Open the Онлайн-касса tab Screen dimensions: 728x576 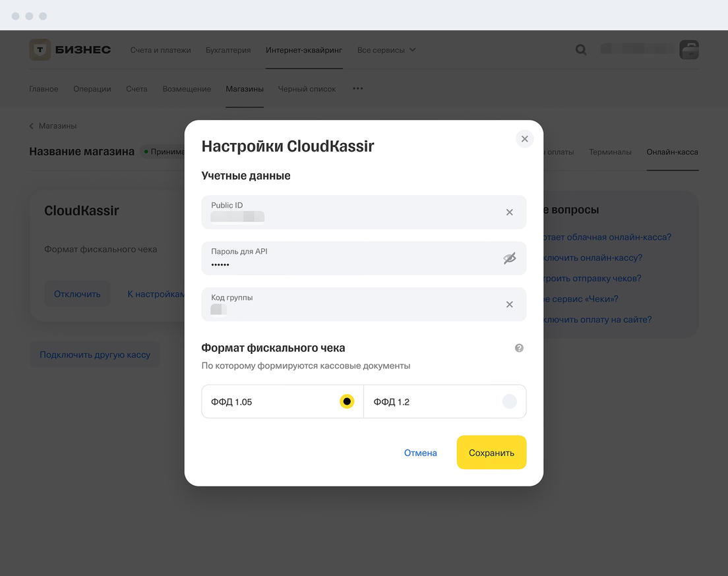673,152
